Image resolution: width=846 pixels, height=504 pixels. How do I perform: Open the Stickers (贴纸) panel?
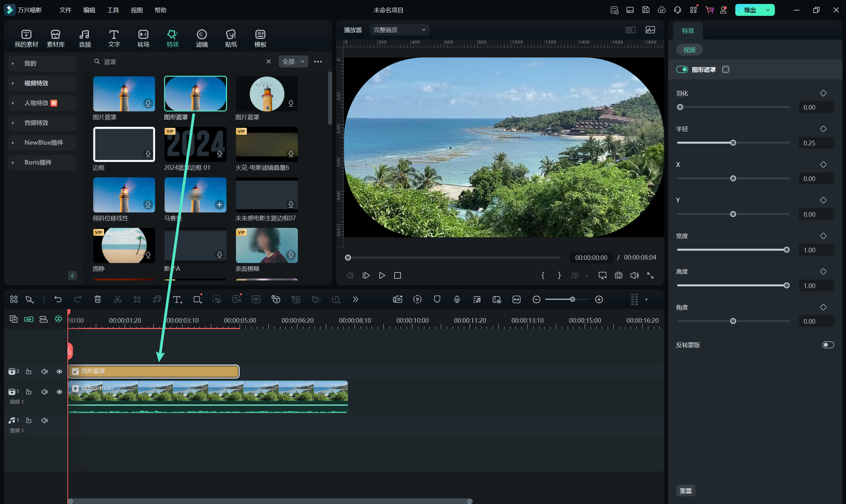tap(231, 38)
